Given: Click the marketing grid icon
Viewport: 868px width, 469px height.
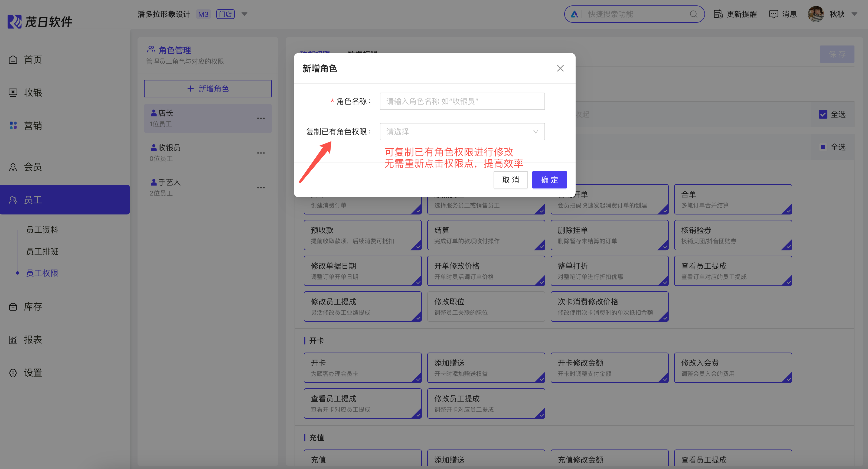Looking at the screenshot, I should 13,125.
